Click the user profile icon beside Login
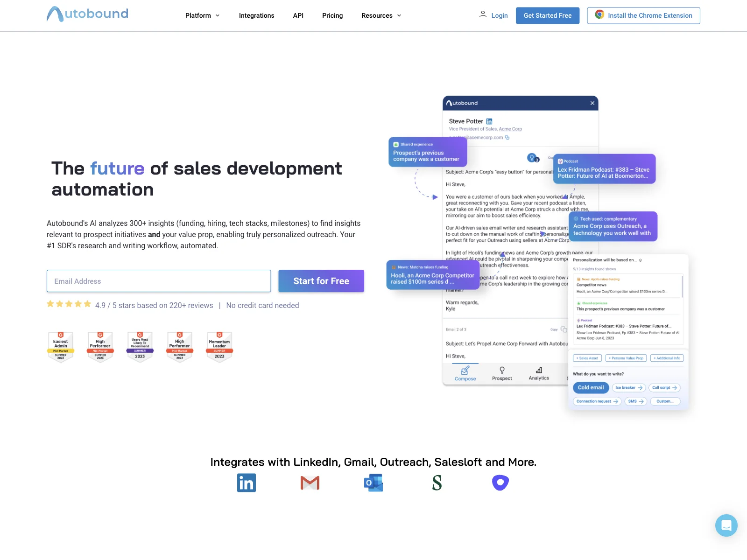 click(483, 14)
